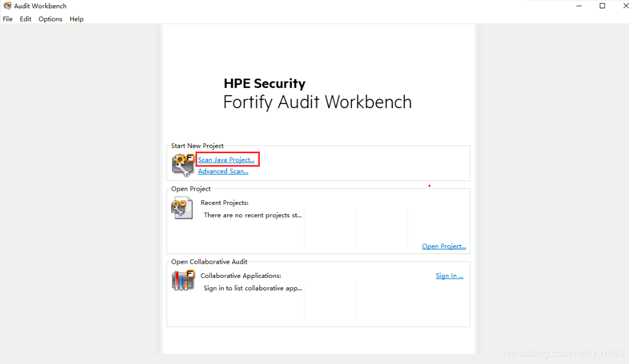Open the Edit menu
The width and height of the screenshot is (629, 364).
coord(26,19)
